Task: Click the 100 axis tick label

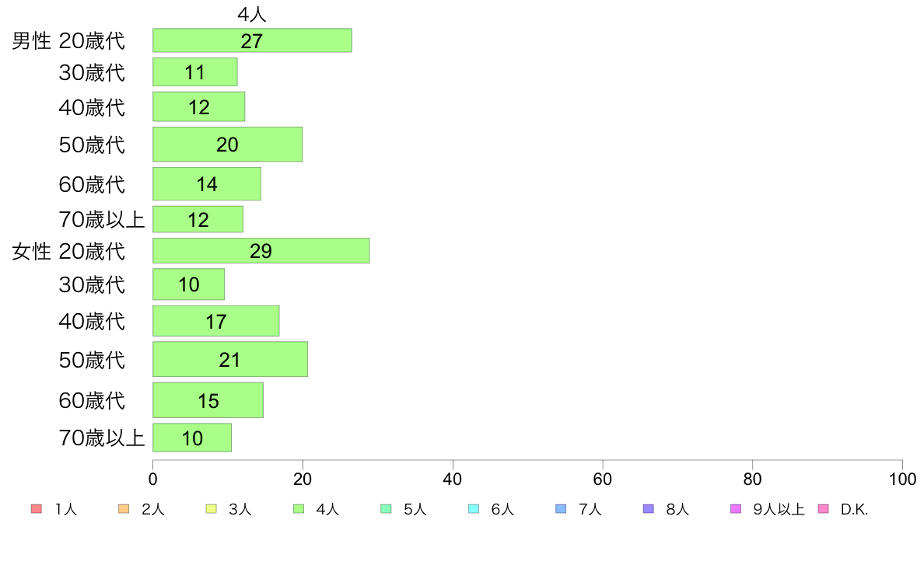Action: tap(902, 479)
